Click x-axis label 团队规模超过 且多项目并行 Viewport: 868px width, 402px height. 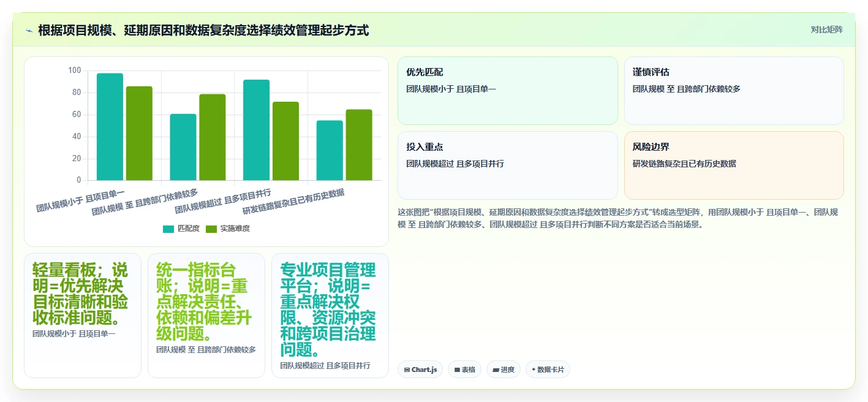click(x=223, y=202)
